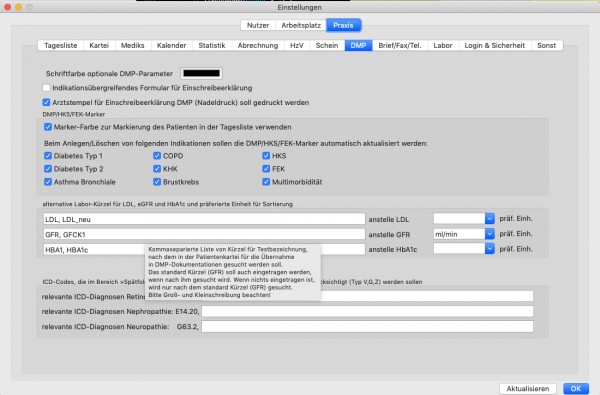Open the Mediks settings tab
The width and height of the screenshot is (600, 395).
(133, 45)
